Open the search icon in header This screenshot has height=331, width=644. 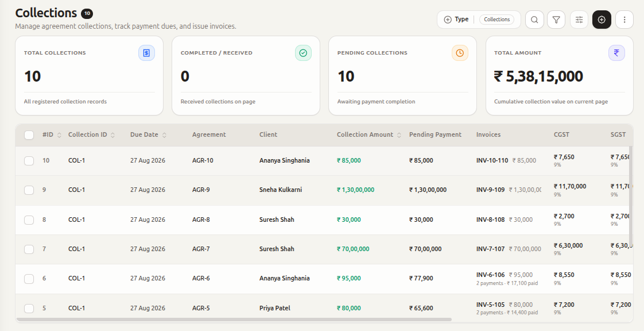pos(534,20)
